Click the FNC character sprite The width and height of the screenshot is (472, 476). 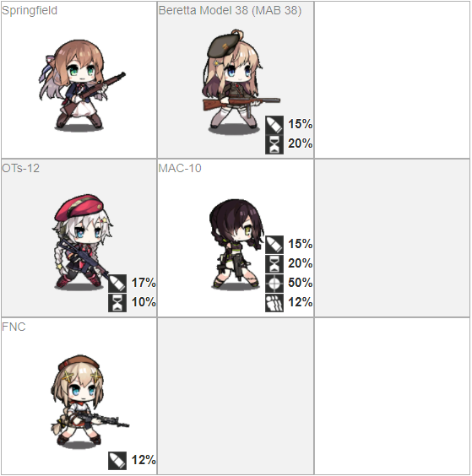pyautogui.click(x=89, y=401)
